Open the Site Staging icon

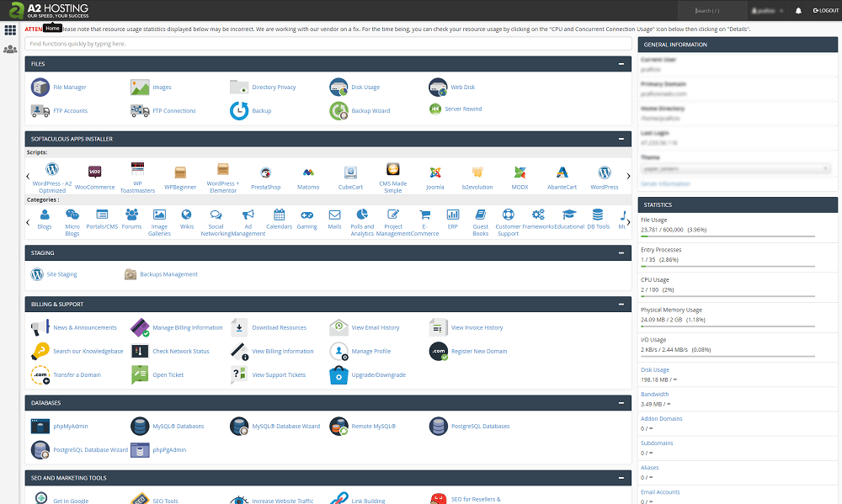click(37, 274)
